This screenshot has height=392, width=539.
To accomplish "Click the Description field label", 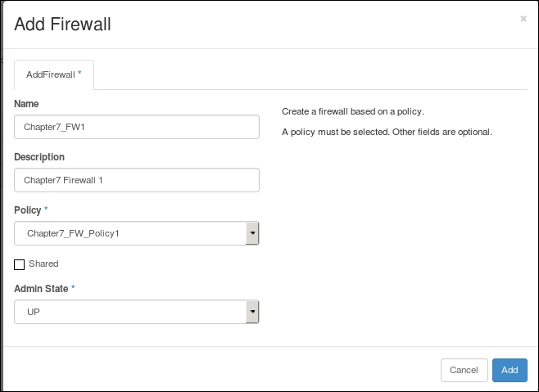I will (x=39, y=157).
